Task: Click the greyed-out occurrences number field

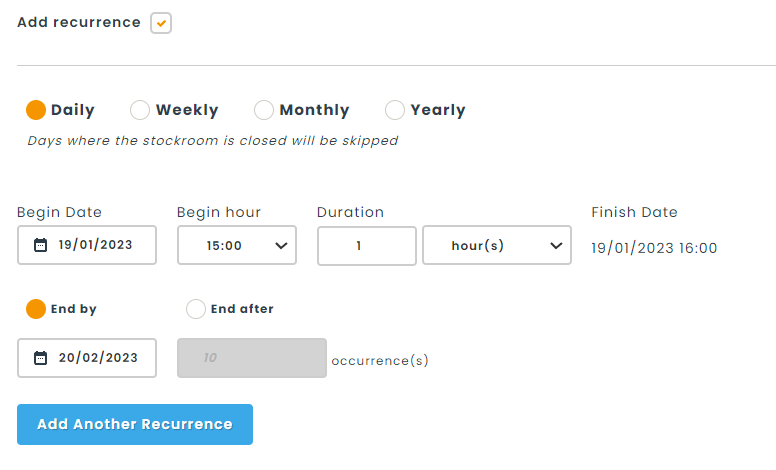Action: tap(251, 357)
